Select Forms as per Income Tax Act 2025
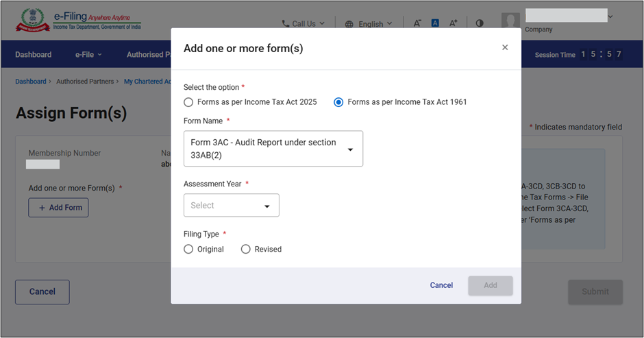 188,102
